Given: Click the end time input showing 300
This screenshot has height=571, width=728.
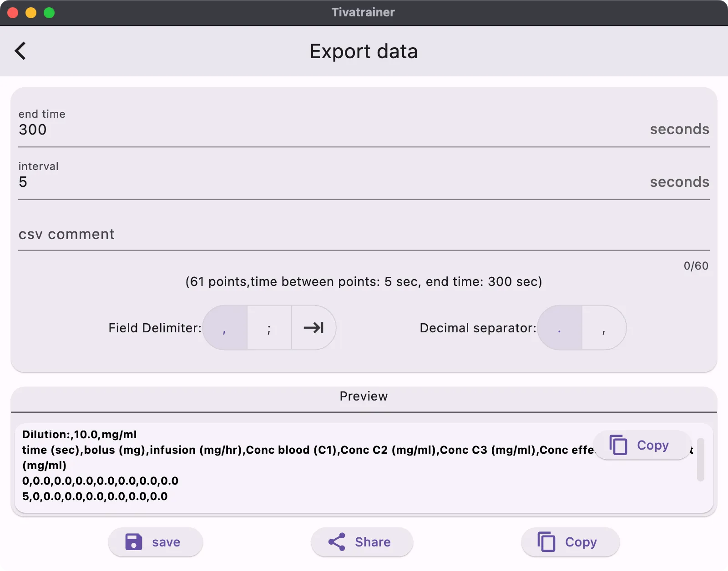Looking at the screenshot, I should coord(182,130).
